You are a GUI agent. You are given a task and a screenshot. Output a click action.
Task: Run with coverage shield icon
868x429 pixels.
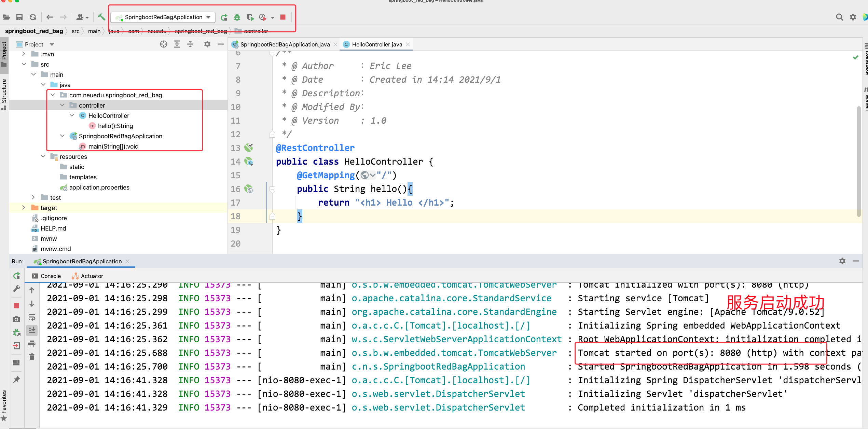point(250,17)
